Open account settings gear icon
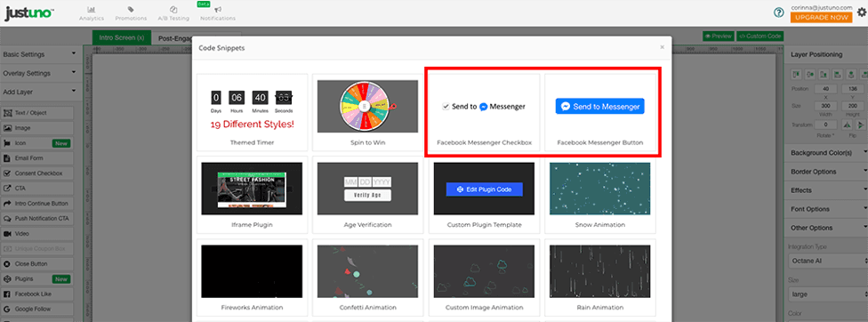 point(862,12)
